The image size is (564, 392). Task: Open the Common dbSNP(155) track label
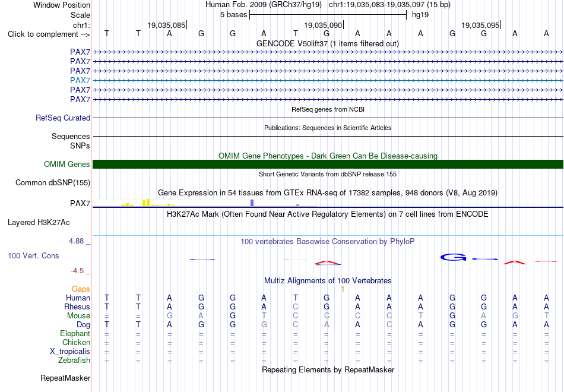coord(53,182)
